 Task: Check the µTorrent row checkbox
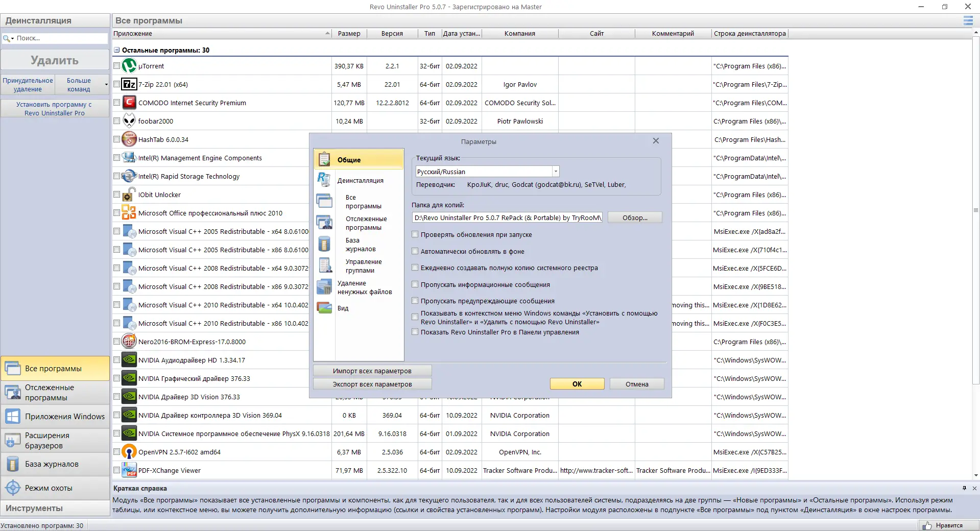pos(117,66)
